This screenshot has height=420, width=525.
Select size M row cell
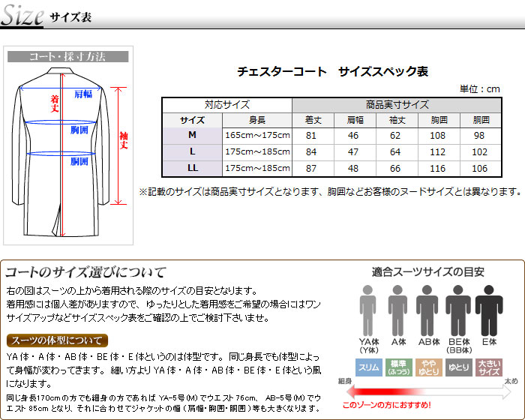[192, 135]
